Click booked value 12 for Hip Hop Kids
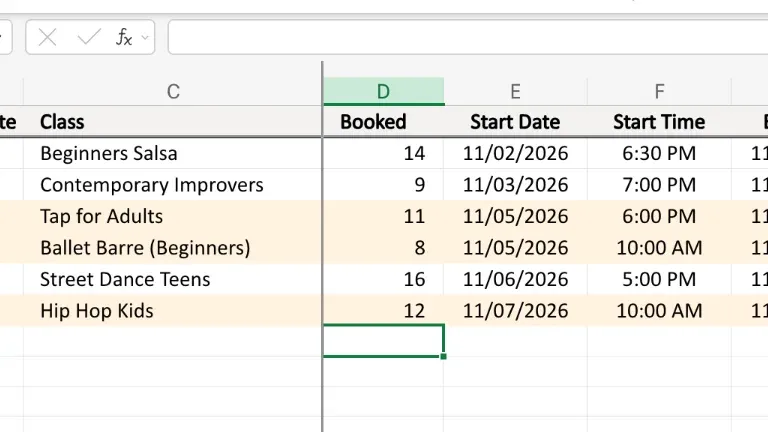This screenshot has height=432, width=768. pos(384,311)
